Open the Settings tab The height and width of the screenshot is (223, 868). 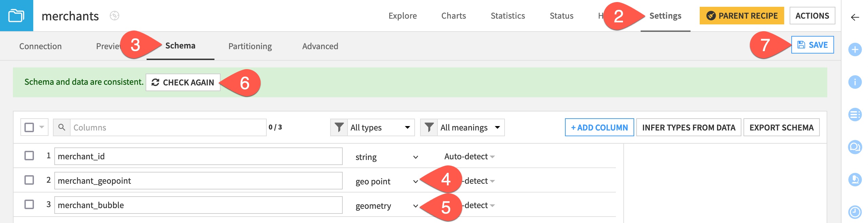click(x=665, y=16)
